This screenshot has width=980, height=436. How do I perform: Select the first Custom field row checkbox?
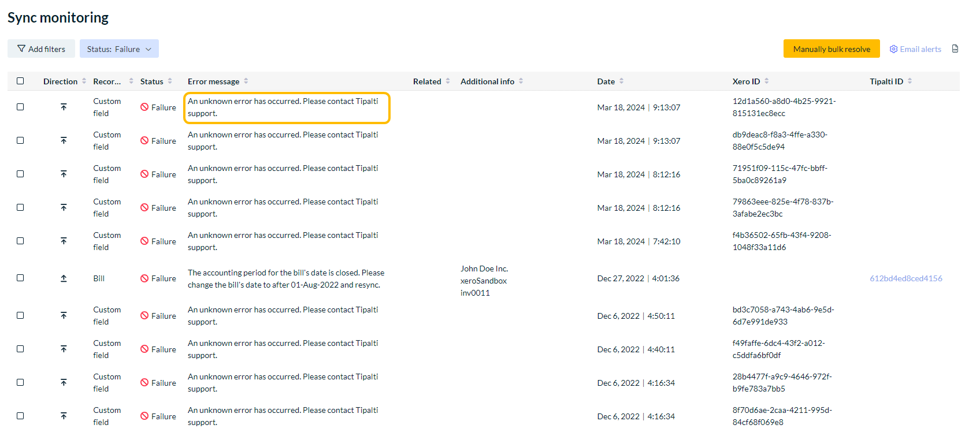coord(20,107)
